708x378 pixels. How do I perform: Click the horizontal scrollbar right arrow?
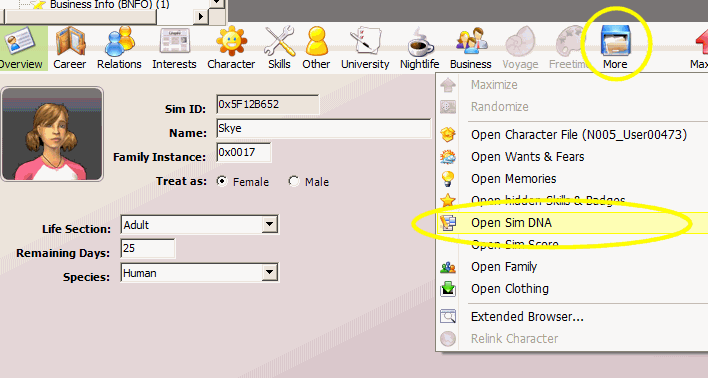coord(200,17)
